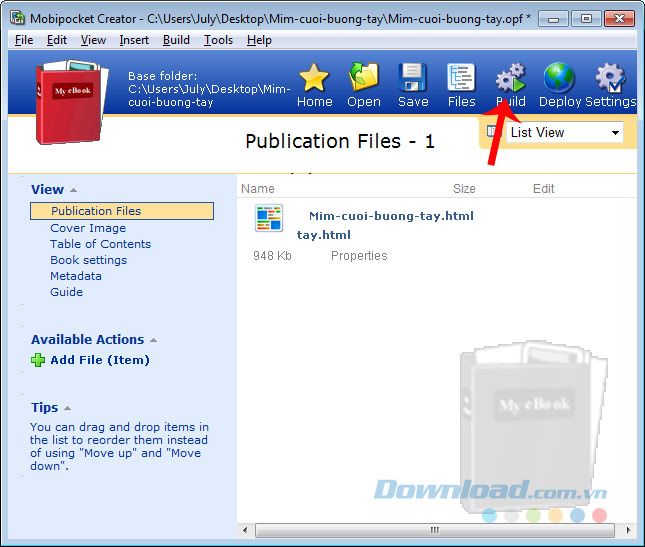Collapse the View section arrow
Screen dimensions: 645x547
point(73,190)
